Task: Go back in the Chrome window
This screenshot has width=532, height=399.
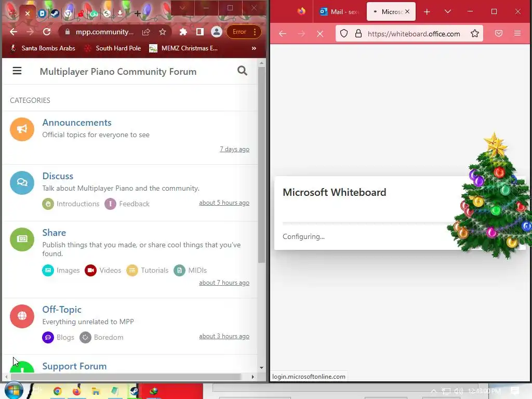Action: tap(14, 32)
